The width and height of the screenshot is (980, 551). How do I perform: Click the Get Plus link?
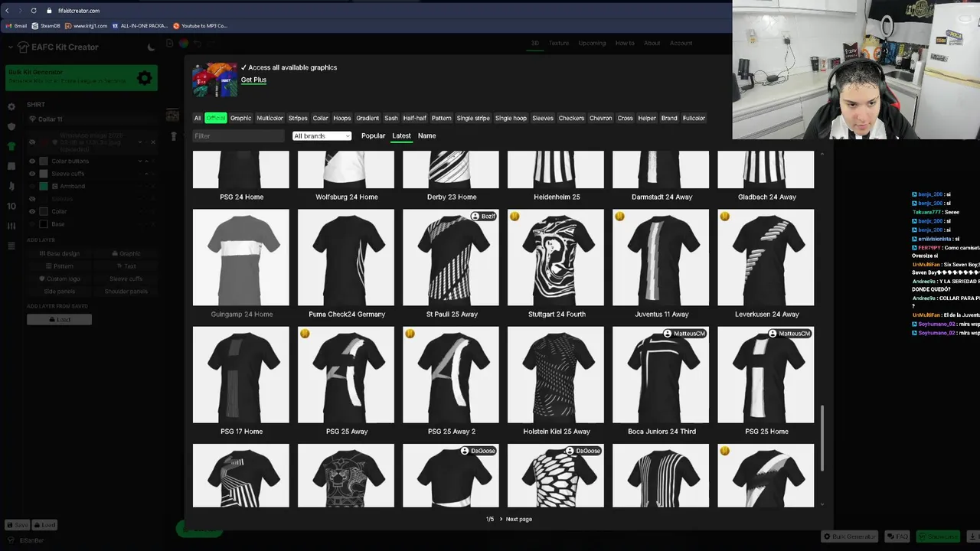[x=253, y=80]
